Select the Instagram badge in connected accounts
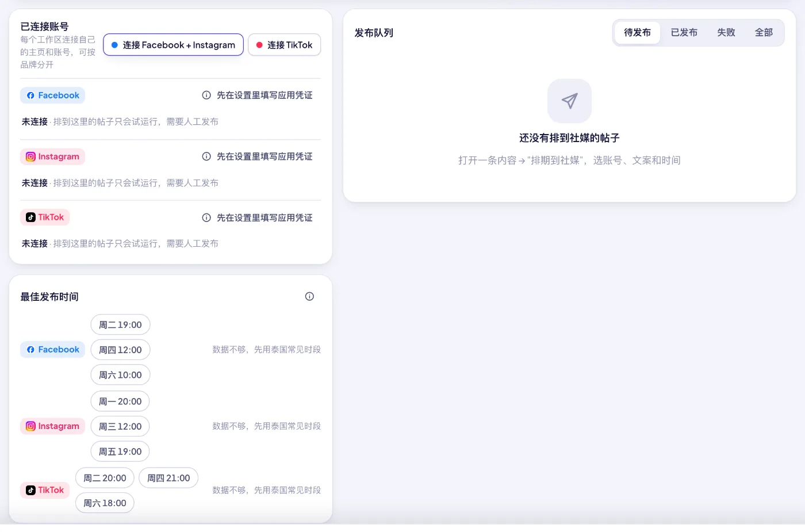This screenshot has height=532, width=805. click(52, 156)
